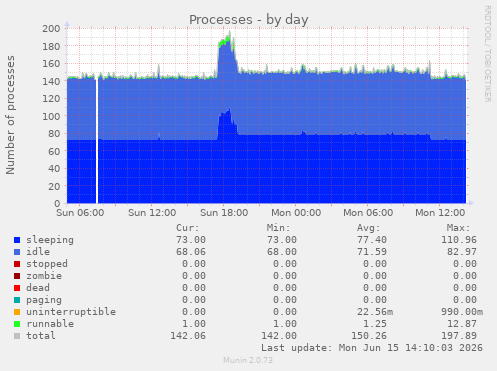
Task: Click uninterruptible max value 990.00m
Action: pos(462,312)
